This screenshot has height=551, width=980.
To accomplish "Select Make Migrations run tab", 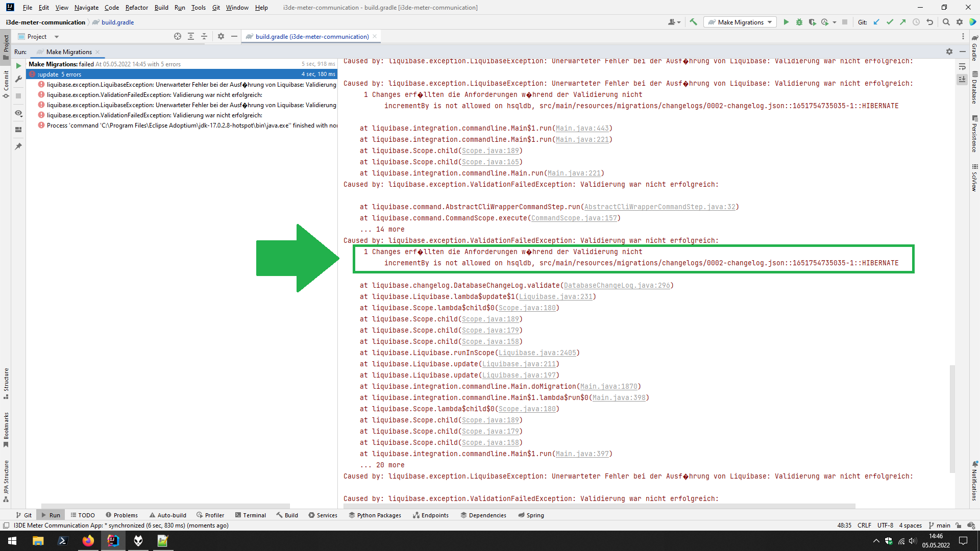I will pyautogui.click(x=69, y=52).
